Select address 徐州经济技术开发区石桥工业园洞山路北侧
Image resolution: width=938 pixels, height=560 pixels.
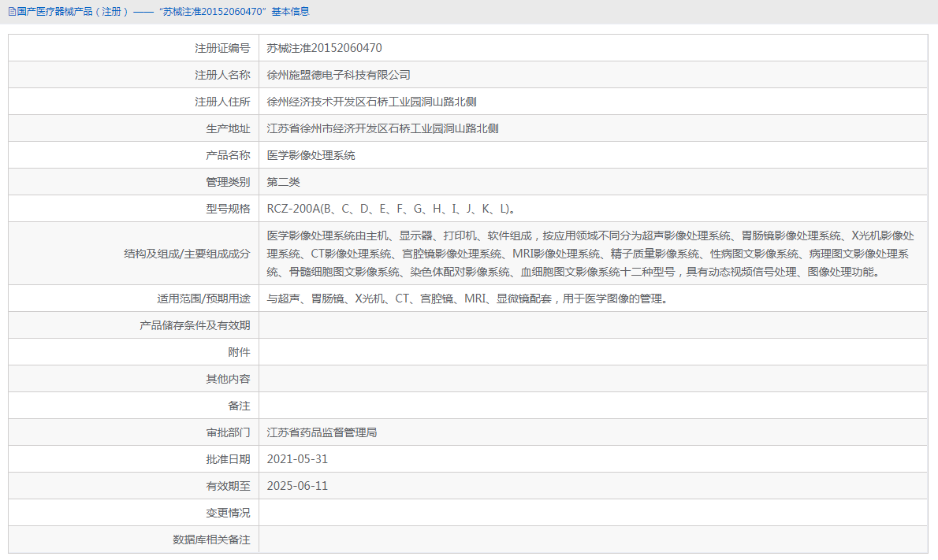371,102
